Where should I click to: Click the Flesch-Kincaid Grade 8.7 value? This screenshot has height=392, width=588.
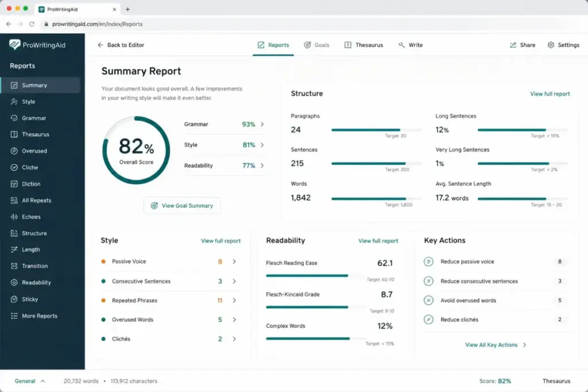pos(386,294)
